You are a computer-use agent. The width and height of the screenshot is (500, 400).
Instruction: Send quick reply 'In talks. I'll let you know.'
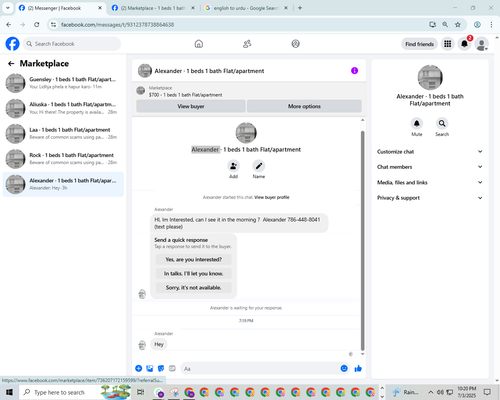tap(194, 273)
